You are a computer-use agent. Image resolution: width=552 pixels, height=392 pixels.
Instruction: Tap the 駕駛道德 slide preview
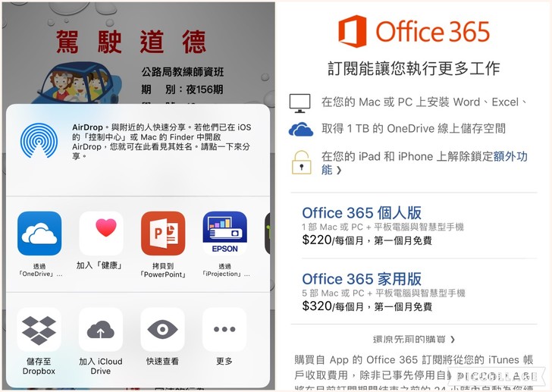139,53
